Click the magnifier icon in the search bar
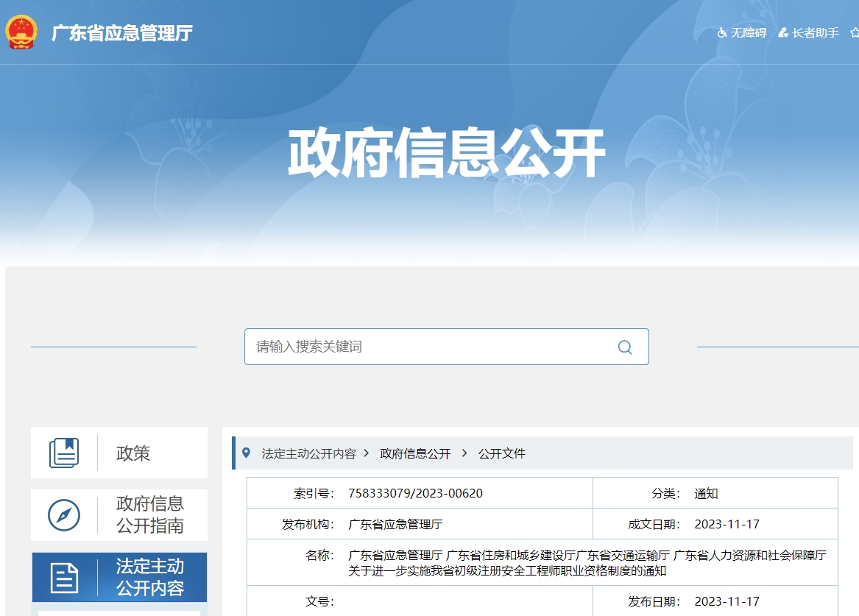The height and width of the screenshot is (616, 859). coord(625,347)
